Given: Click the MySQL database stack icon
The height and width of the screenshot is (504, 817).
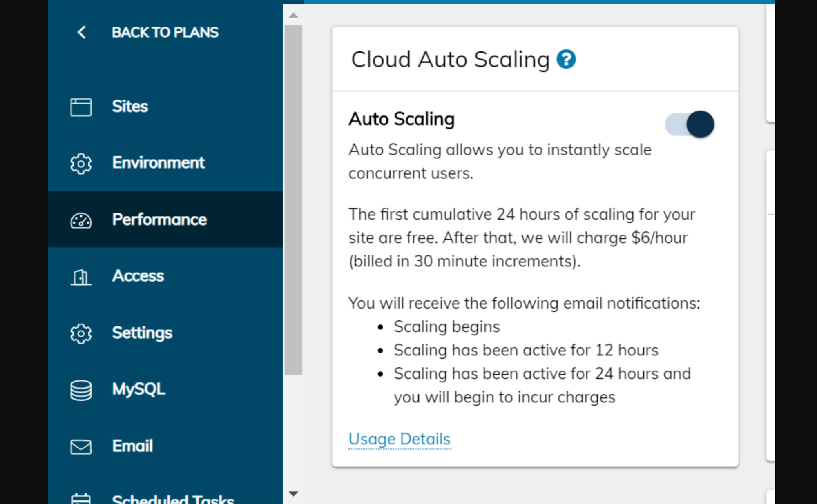Looking at the screenshot, I should [81, 390].
